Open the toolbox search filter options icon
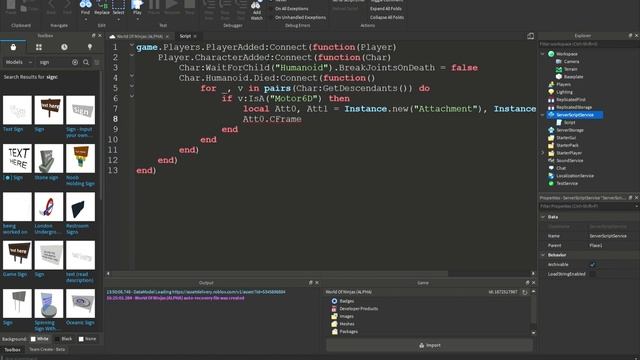The image size is (640, 360). coord(97,62)
